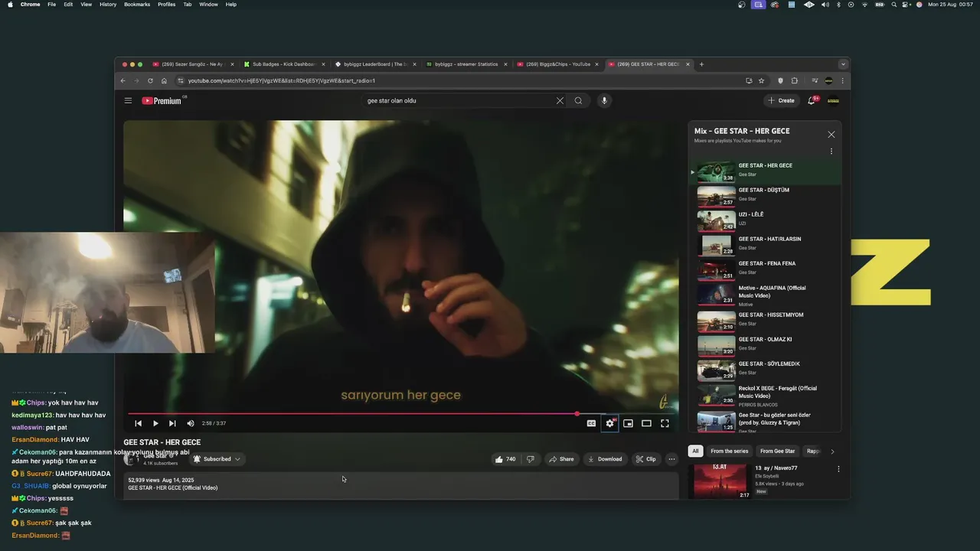Image resolution: width=980 pixels, height=551 pixels.
Task: Download the video for offline
Action: point(605,459)
